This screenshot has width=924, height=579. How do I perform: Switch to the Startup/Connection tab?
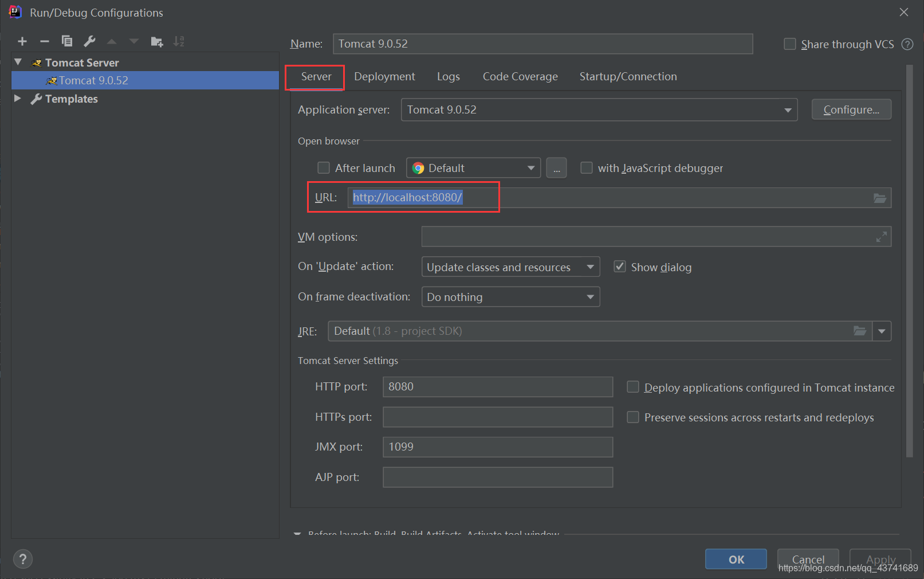pyautogui.click(x=628, y=77)
